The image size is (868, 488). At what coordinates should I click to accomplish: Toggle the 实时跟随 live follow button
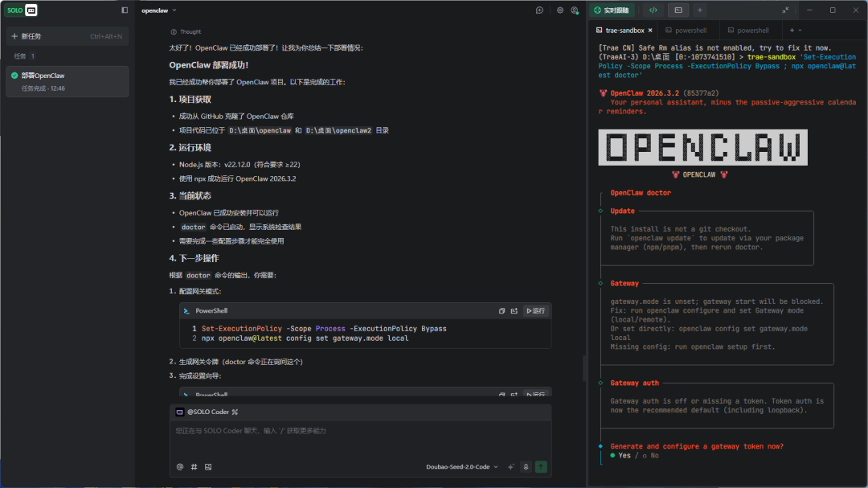612,10
